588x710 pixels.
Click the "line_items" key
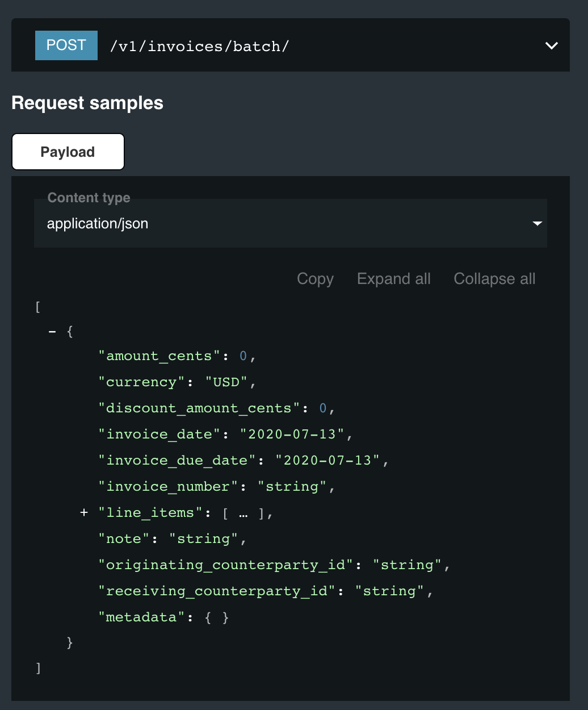150,513
